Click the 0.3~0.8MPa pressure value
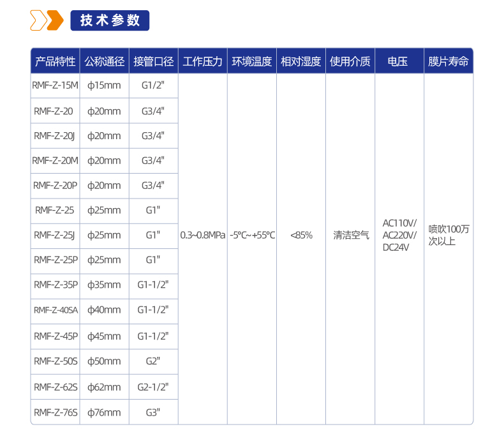This screenshot has height=436, width=504. [203, 236]
